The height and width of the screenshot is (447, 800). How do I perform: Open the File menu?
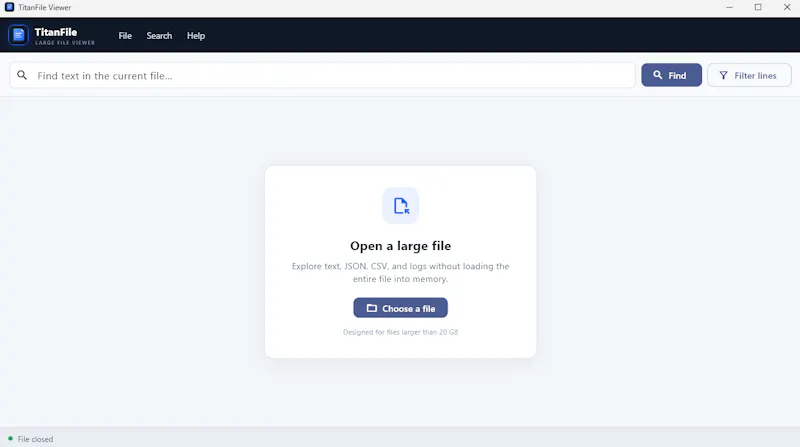pos(125,36)
